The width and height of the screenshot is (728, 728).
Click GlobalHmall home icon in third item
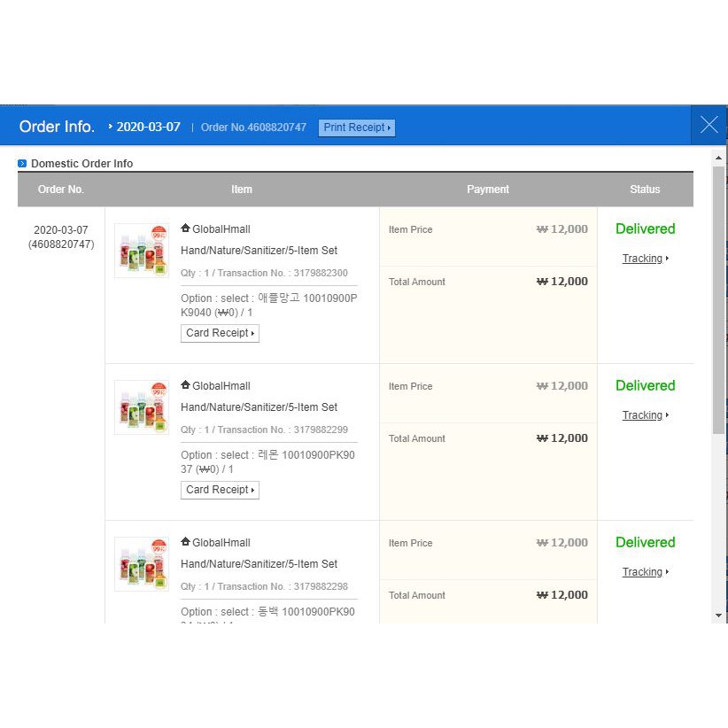(x=185, y=542)
